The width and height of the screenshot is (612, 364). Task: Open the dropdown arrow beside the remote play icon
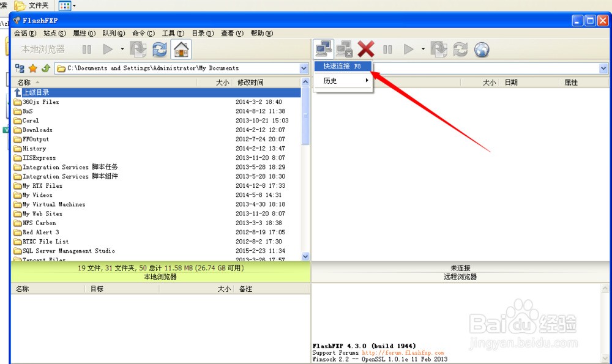(423, 49)
